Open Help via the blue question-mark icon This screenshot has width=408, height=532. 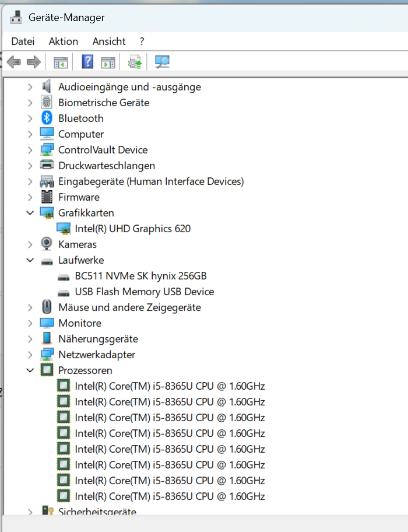[87, 62]
